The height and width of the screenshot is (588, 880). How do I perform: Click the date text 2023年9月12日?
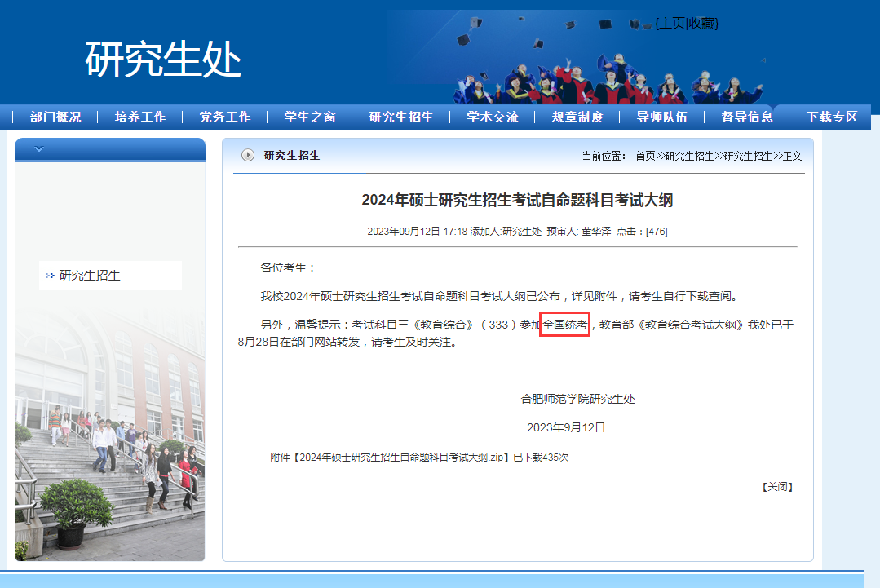click(x=566, y=427)
